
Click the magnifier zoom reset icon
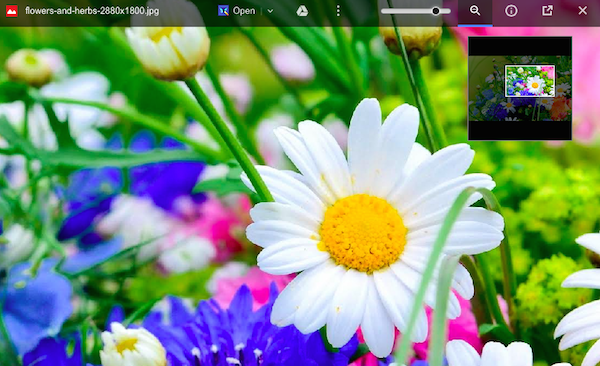475,11
